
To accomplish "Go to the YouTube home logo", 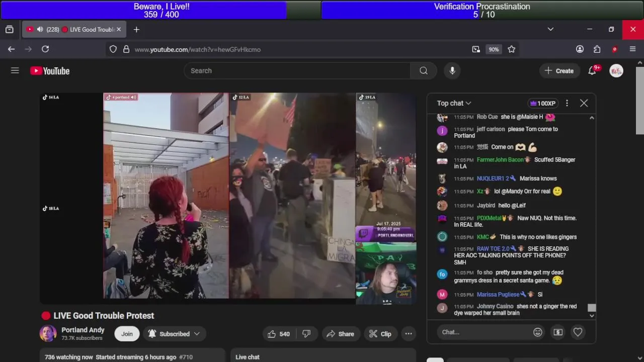I will tap(50, 71).
